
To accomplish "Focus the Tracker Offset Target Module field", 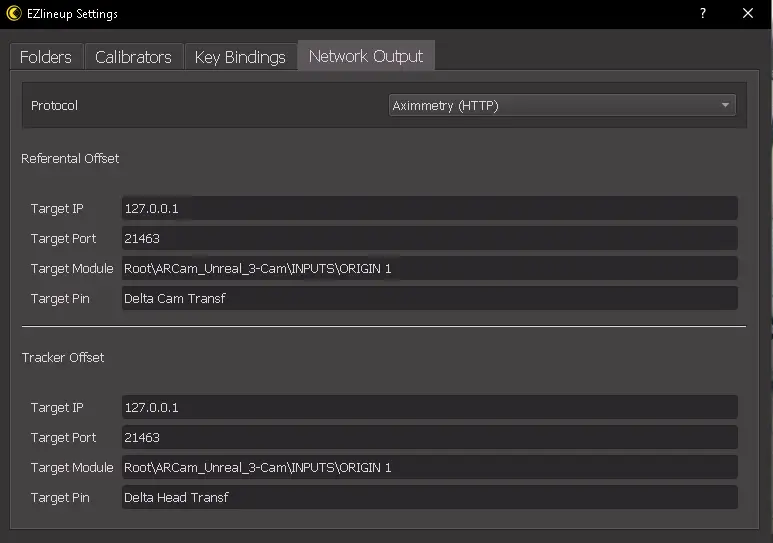I will coord(429,468).
